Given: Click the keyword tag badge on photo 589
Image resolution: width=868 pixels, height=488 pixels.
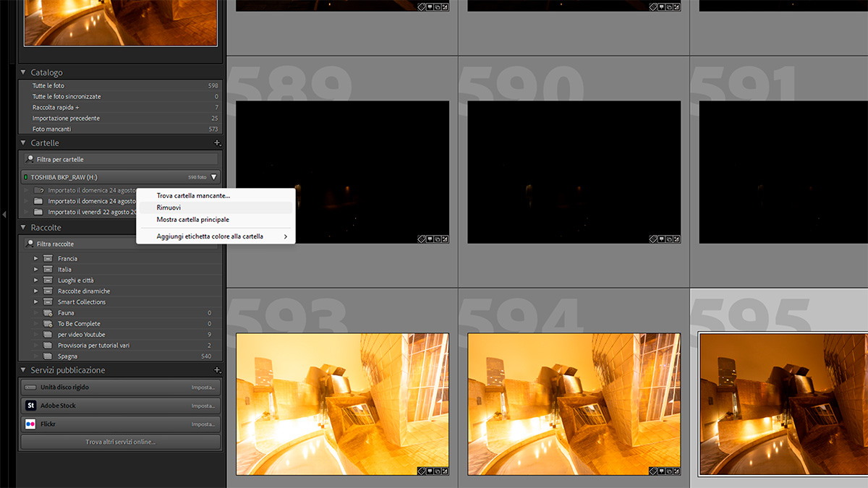Looking at the screenshot, I should click(x=421, y=239).
